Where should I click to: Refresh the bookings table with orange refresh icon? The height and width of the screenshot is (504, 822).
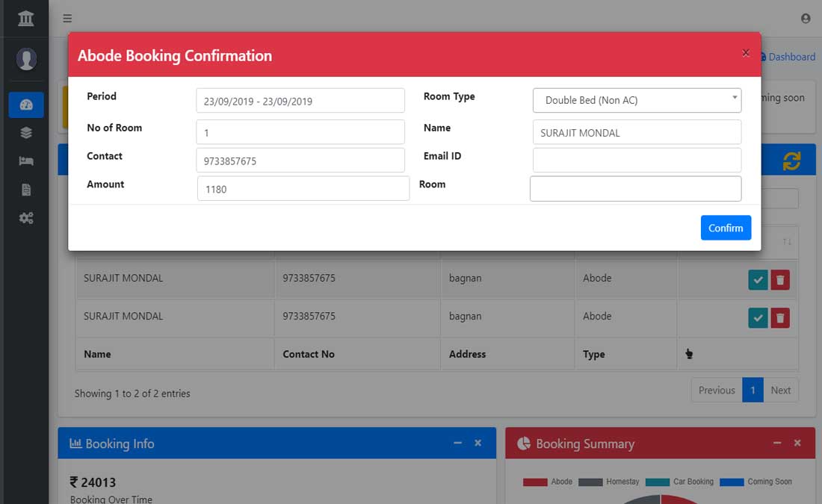792,159
